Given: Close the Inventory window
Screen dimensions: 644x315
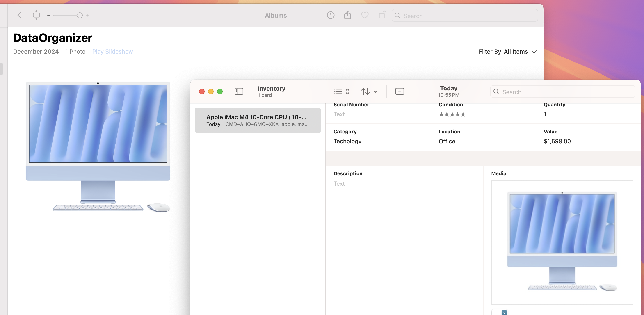Looking at the screenshot, I should [x=202, y=91].
